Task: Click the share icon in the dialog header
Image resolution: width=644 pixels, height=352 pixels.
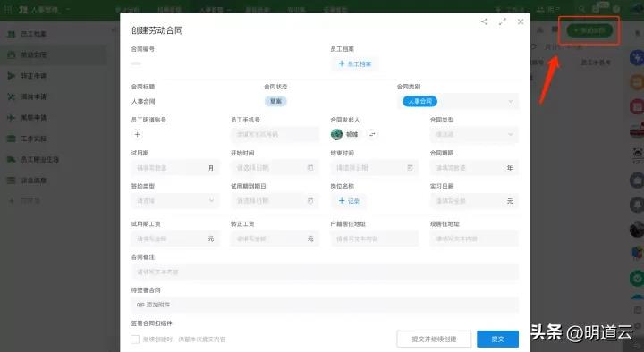Action: [484, 21]
